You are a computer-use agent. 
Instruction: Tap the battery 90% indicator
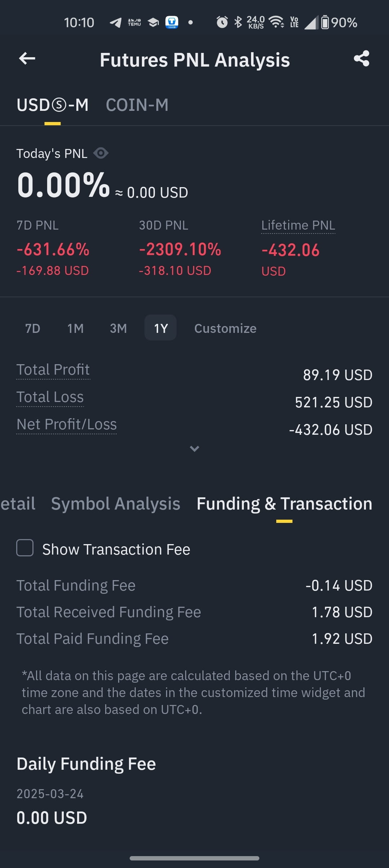click(339, 23)
